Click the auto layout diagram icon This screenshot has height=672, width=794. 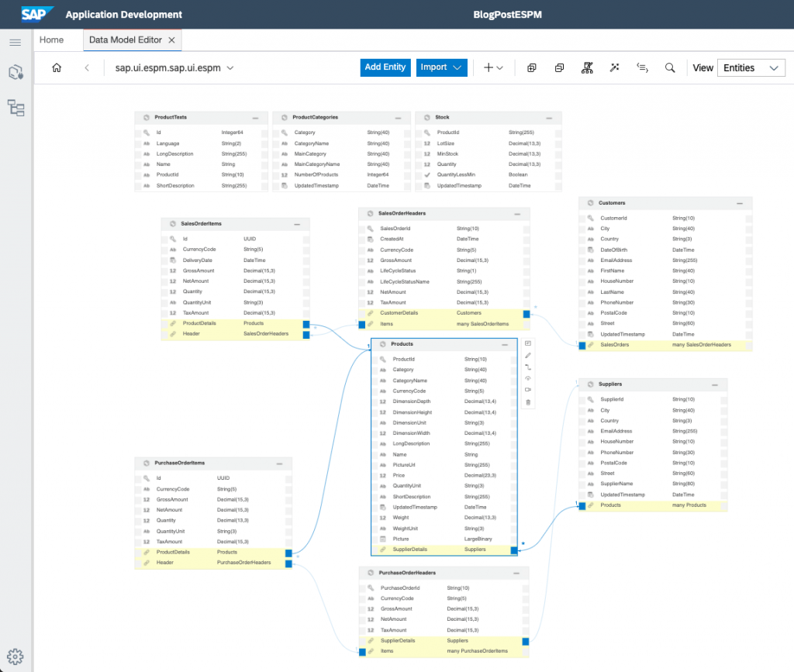(x=588, y=67)
